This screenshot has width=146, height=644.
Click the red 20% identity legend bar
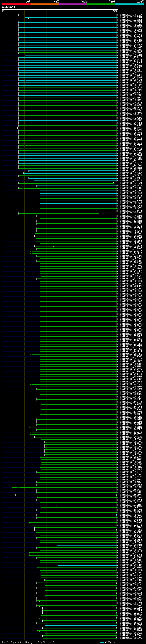pyautogui.click(x=16, y=4)
